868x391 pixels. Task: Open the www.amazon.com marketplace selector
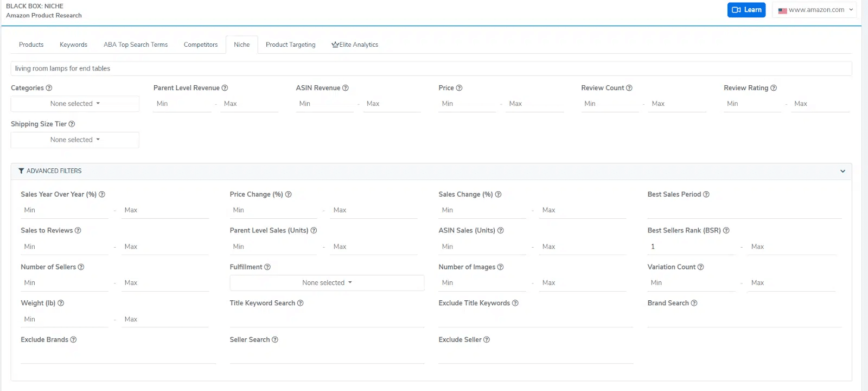(x=815, y=10)
